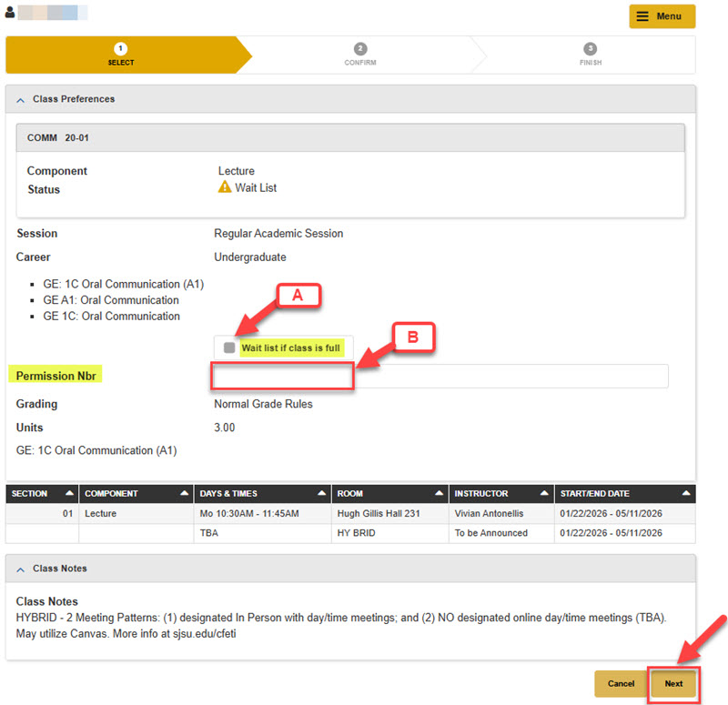Collapse the Class Preferences section
Image resolution: width=728 pixels, height=705 pixels.
20,99
